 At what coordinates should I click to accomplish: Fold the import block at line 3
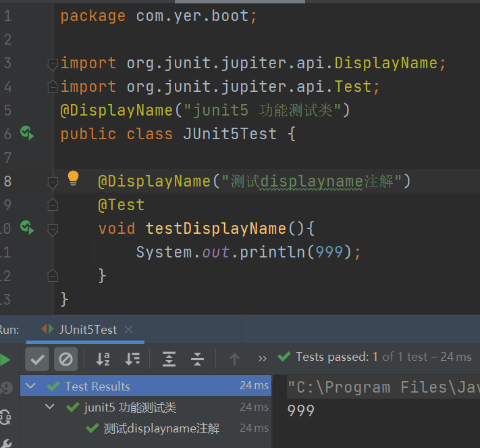click(x=53, y=64)
